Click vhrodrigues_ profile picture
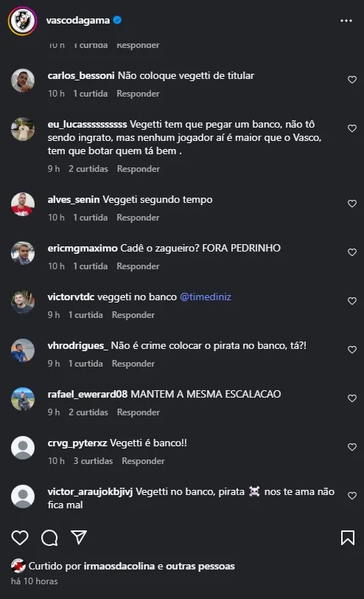364x599 pixels. [23, 350]
